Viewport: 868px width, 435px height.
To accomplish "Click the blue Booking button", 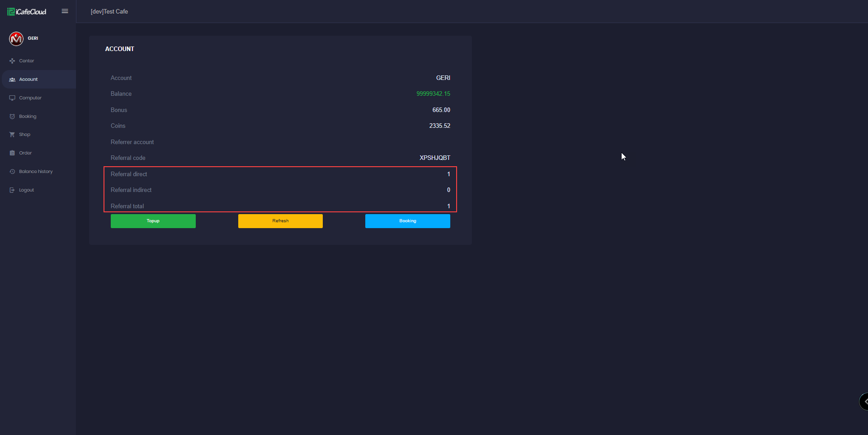I will point(407,221).
